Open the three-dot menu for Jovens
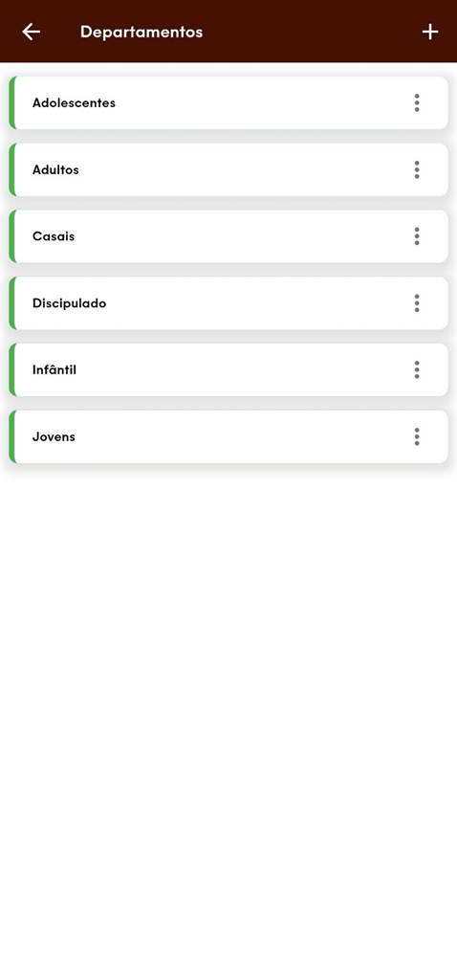The height and width of the screenshot is (980, 457). pos(417,436)
